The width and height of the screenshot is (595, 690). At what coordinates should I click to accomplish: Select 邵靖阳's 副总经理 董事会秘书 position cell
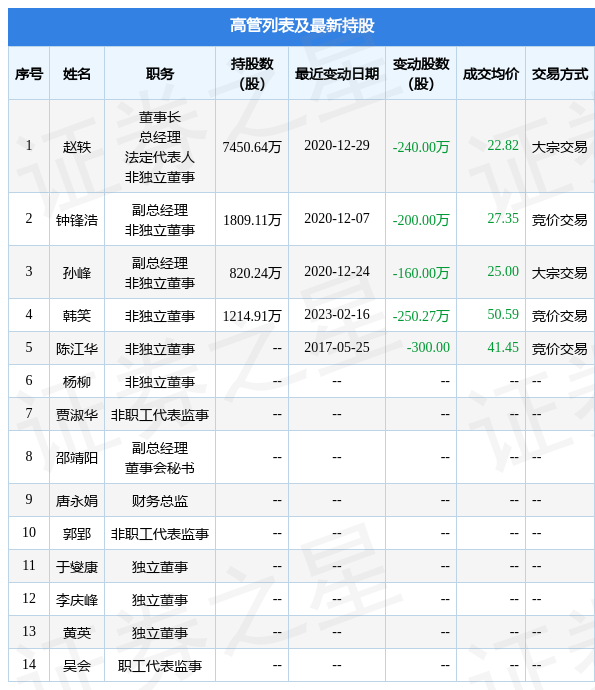click(x=160, y=458)
